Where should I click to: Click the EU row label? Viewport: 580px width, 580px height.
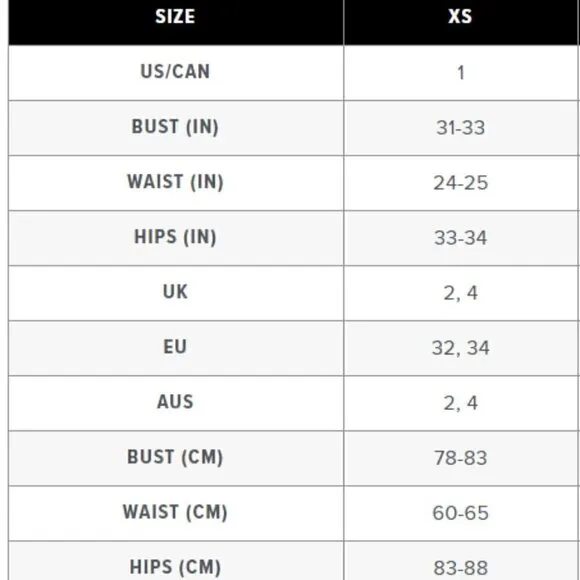click(x=175, y=347)
